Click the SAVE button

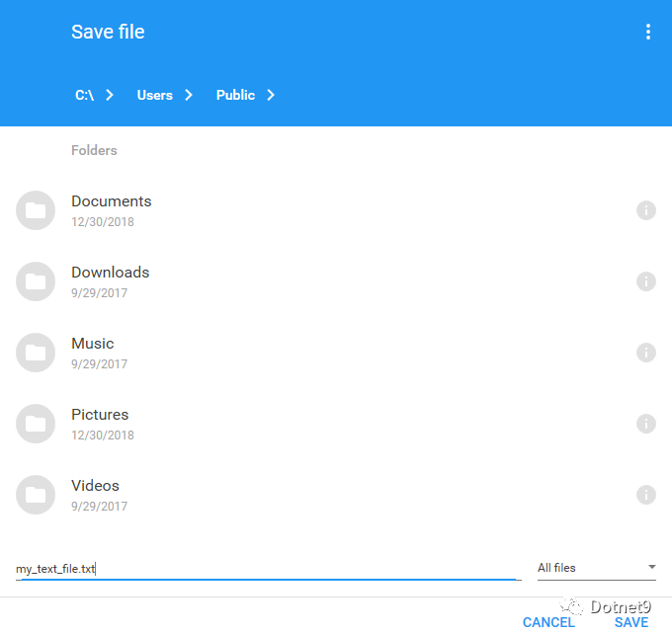click(x=631, y=622)
